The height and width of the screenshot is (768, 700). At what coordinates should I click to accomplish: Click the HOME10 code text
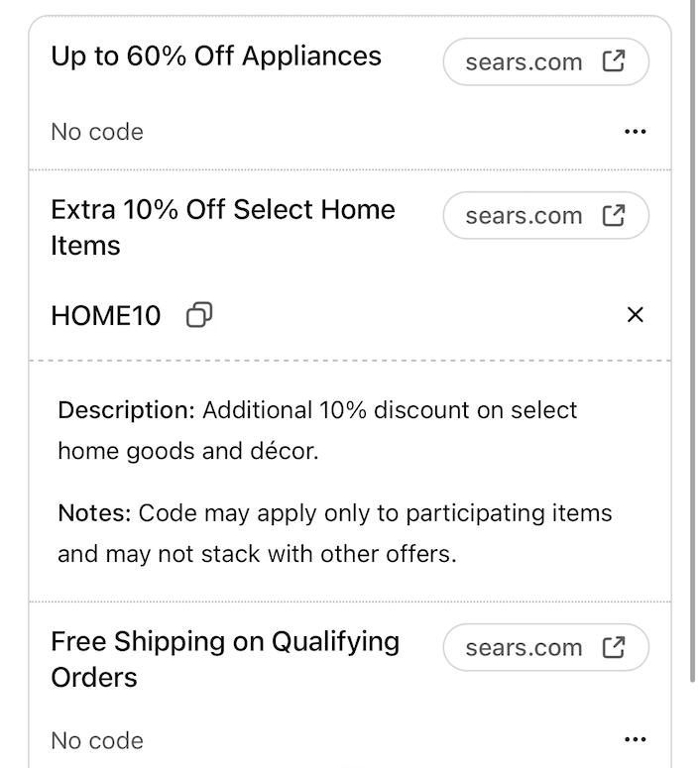point(105,316)
